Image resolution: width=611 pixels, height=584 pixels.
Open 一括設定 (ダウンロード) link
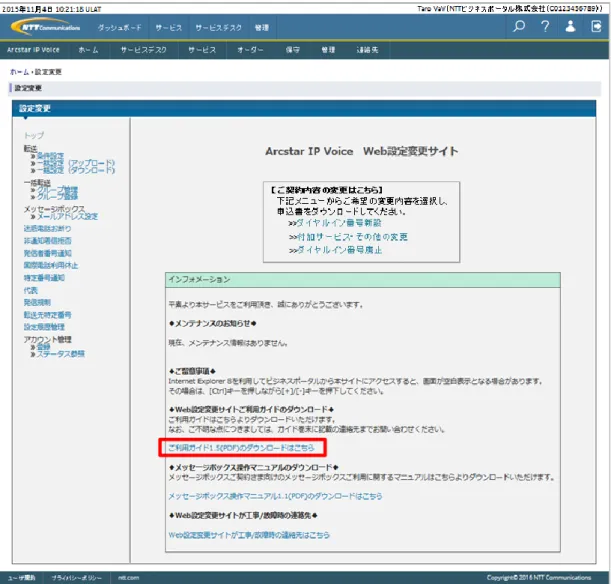[76, 170]
